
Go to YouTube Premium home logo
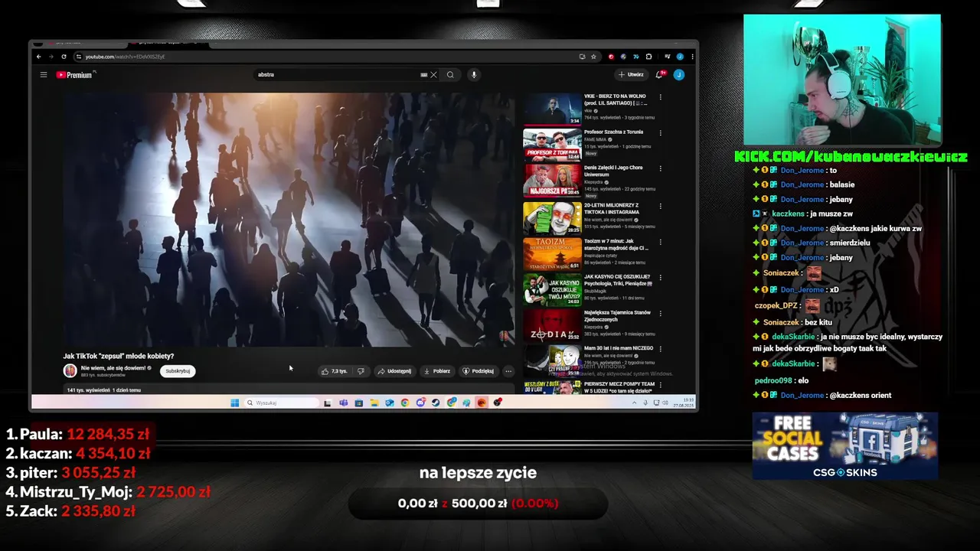tap(74, 74)
